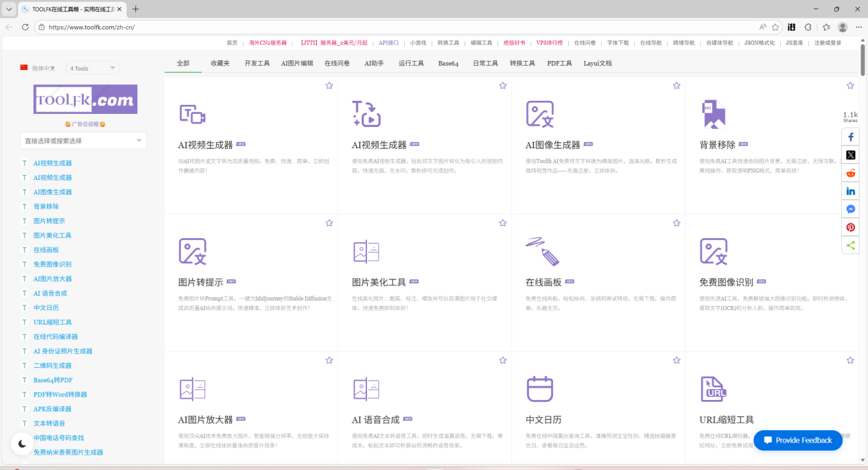Toggle the favorite star on the AI图像生成器 card
Viewport: 868px width, 470px height.
tap(677, 86)
